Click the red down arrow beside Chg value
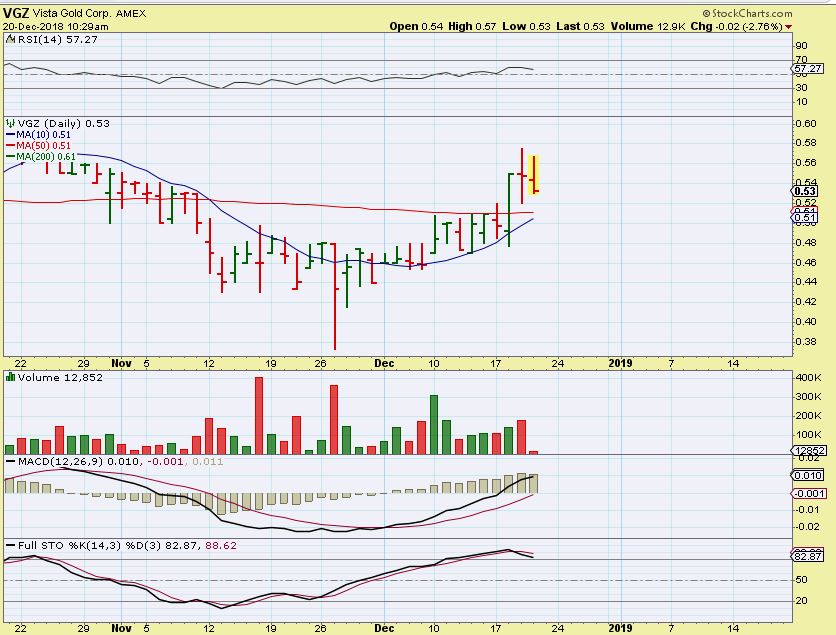The image size is (836, 635). coord(789,27)
